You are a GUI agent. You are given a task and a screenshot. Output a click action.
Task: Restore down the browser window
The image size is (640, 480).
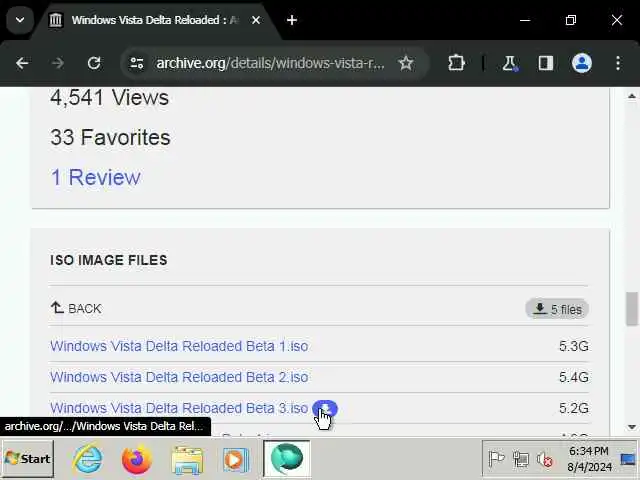pyautogui.click(x=571, y=20)
